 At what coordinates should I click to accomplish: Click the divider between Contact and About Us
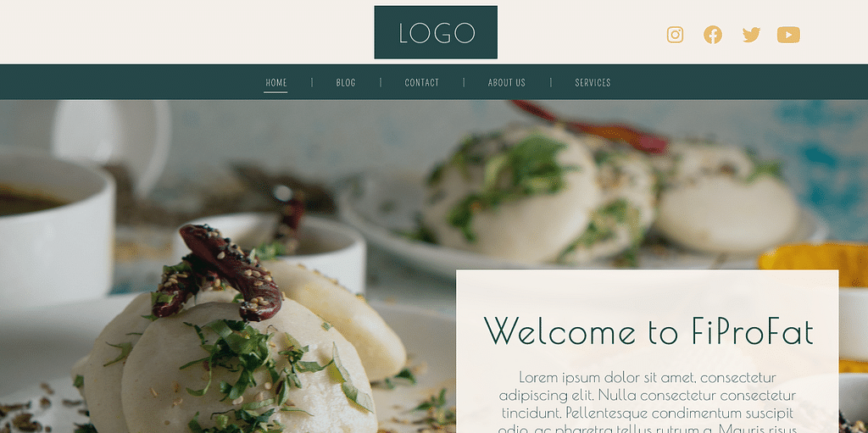click(x=464, y=82)
